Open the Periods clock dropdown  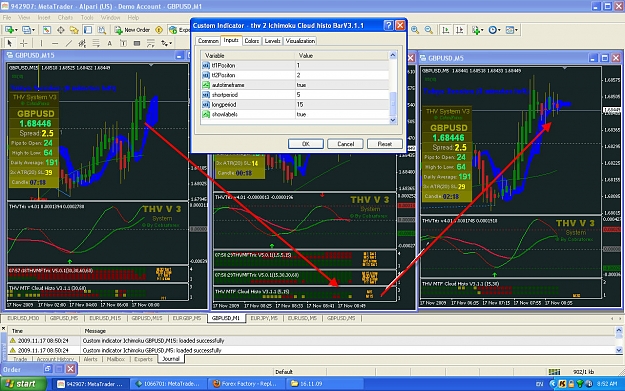click(495, 30)
